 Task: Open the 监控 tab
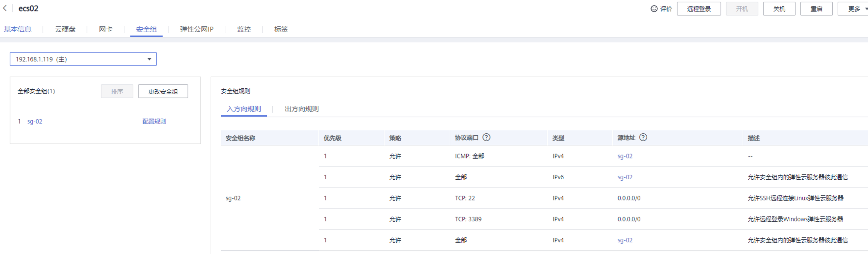[244, 29]
